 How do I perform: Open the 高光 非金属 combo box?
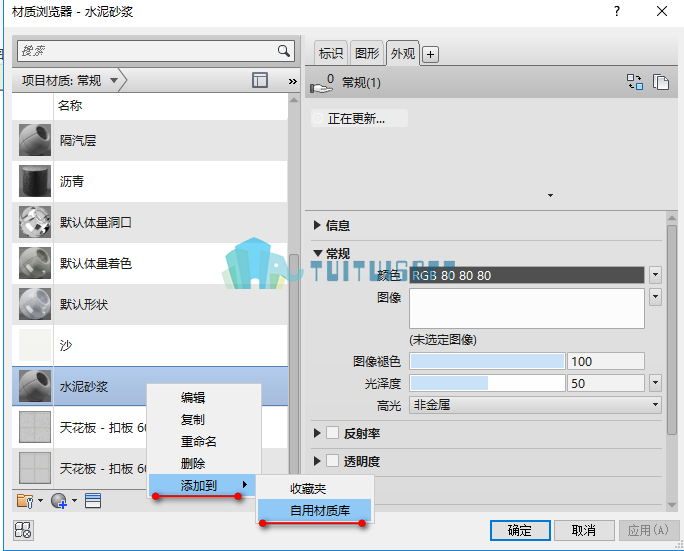click(x=535, y=405)
